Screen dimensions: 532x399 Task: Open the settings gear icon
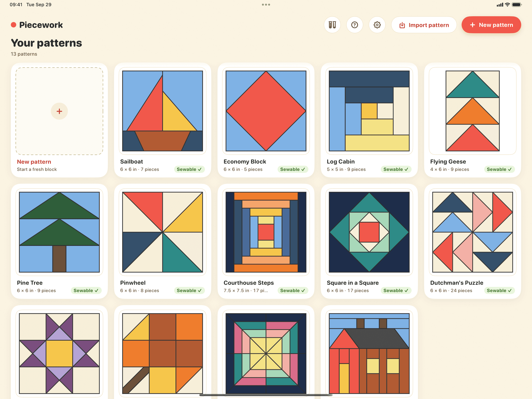[x=377, y=25]
